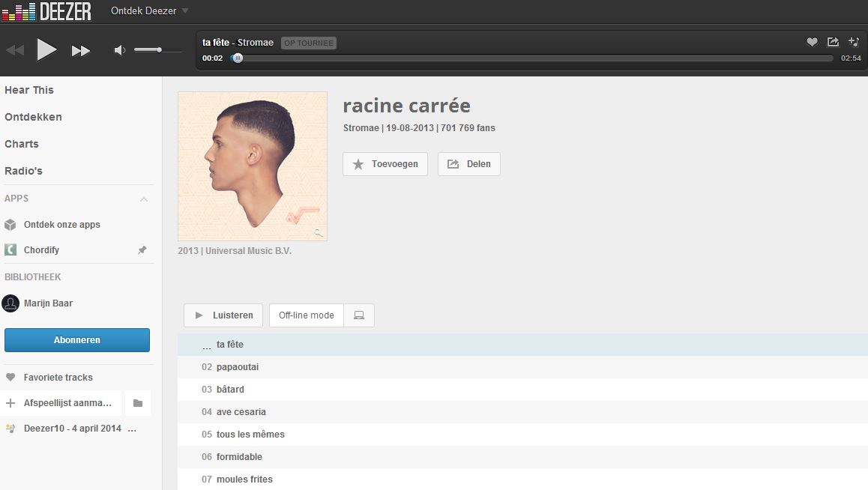Click the album title racine carrée
The image size is (868, 490).
[407, 106]
